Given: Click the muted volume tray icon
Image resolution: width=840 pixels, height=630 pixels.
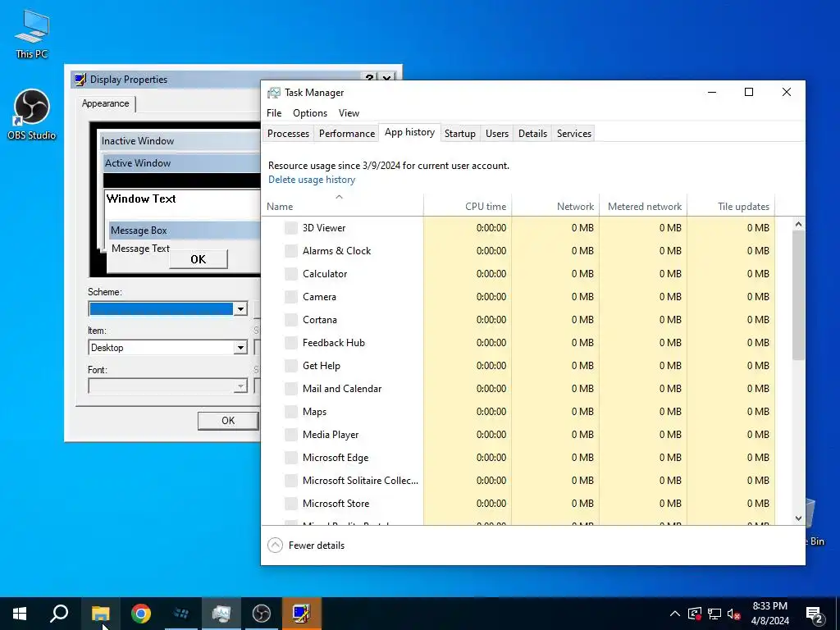Looking at the screenshot, I should [734, 614].
